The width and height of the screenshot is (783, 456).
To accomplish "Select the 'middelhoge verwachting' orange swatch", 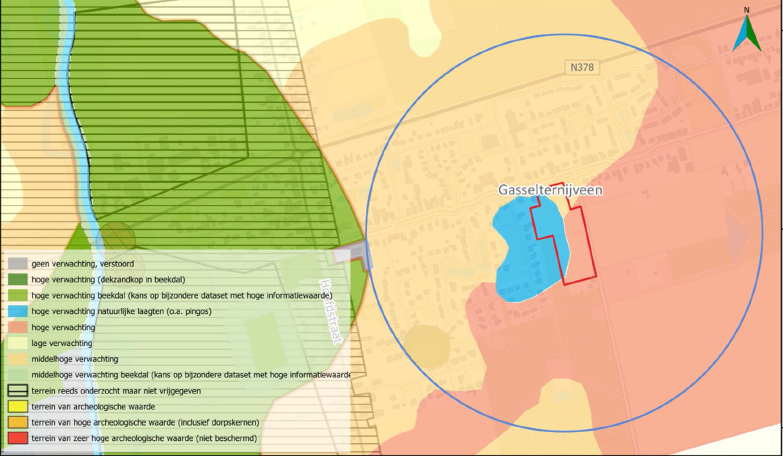I will point(16,359).
